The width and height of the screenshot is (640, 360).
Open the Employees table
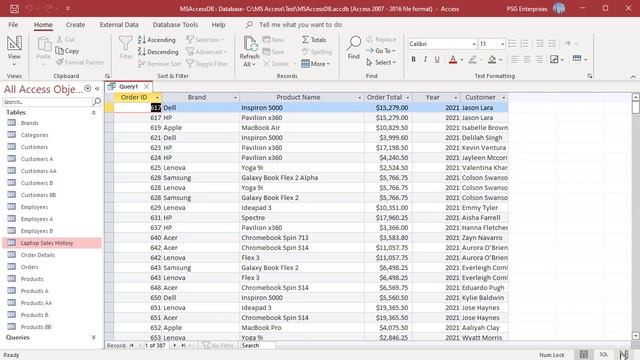[34, 207]
